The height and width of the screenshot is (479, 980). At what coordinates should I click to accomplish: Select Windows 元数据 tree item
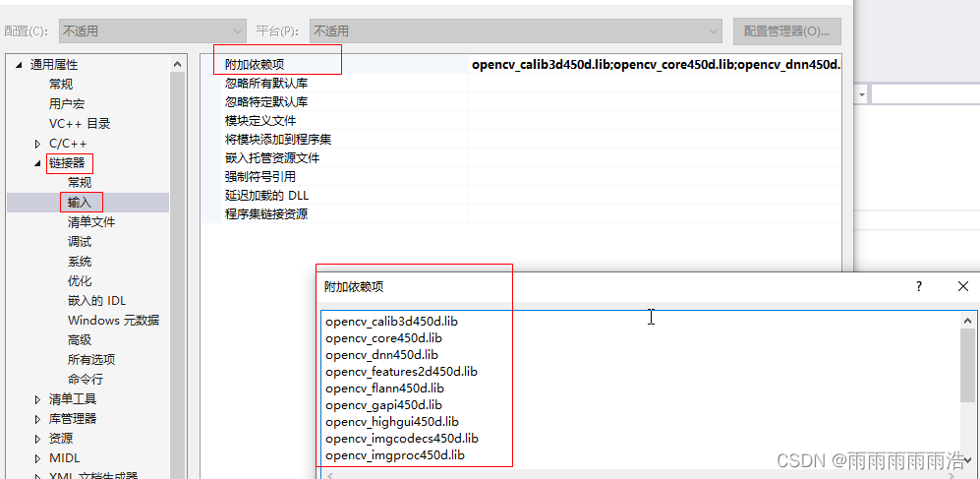coord(113,321)
